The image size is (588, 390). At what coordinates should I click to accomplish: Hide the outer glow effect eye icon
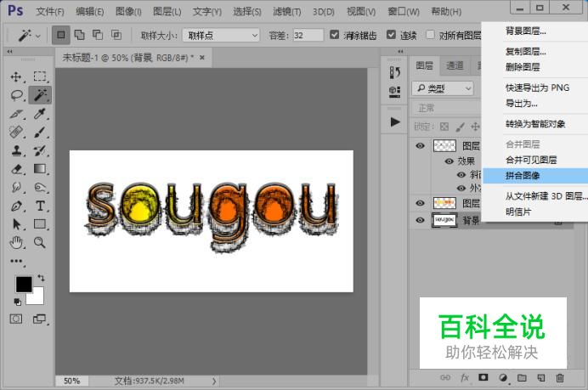pos(461,188)
